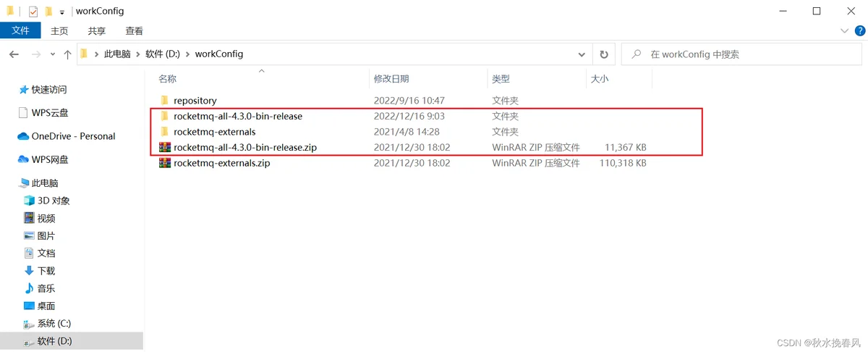Open the rocketmq-all-4.3.0-bin-release.zip archive icon
868x352 pixels.
pos(165,148)
